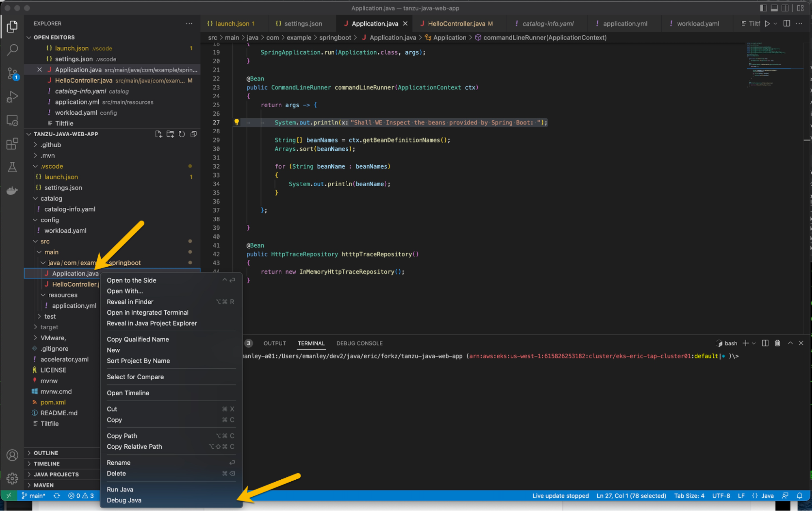The image size is (812, 511).
Task: Switch to the TERMINAL tab
Action: point(310,343)
